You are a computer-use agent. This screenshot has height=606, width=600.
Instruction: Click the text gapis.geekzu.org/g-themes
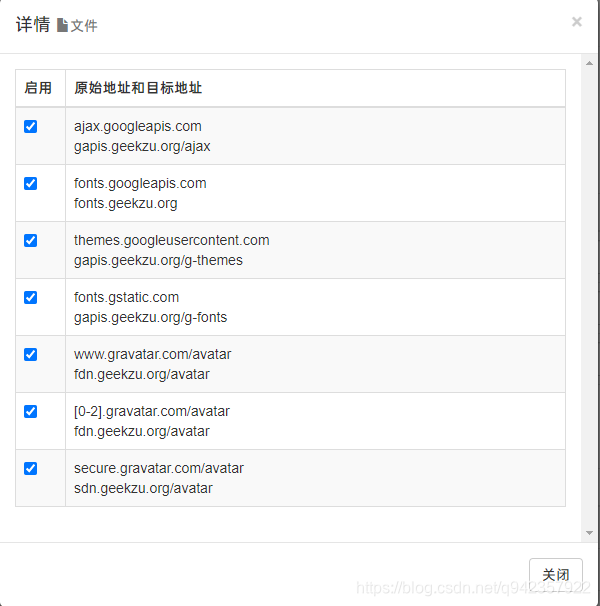click(158, 260)
